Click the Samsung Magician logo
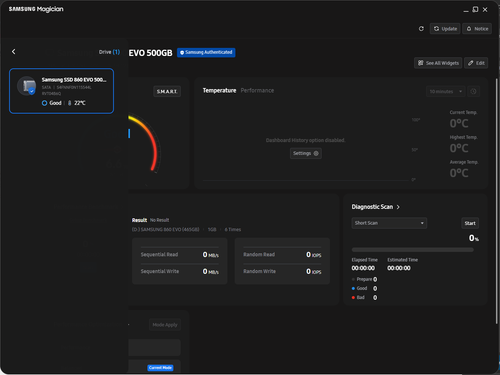The image size is (500, 375). (x=36, y=9)
